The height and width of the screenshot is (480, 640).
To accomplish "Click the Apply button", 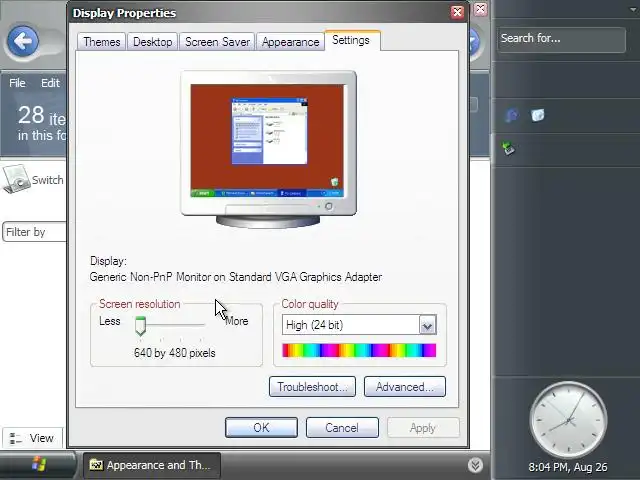I will [x=423, y=427].
